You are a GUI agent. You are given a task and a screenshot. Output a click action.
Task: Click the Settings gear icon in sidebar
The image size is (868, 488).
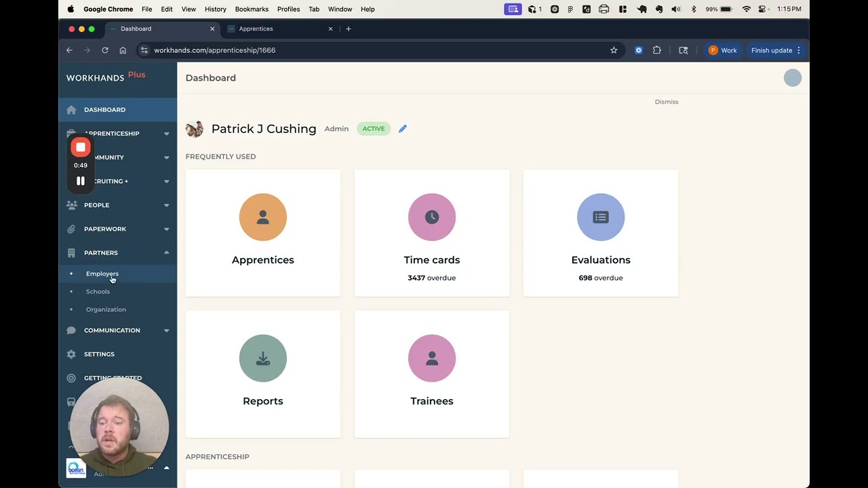pyautogui.click(x=71, y=354)
